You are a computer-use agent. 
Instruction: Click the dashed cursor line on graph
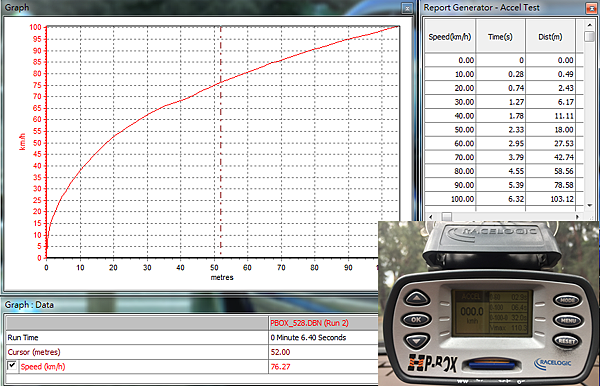(221, 142)
